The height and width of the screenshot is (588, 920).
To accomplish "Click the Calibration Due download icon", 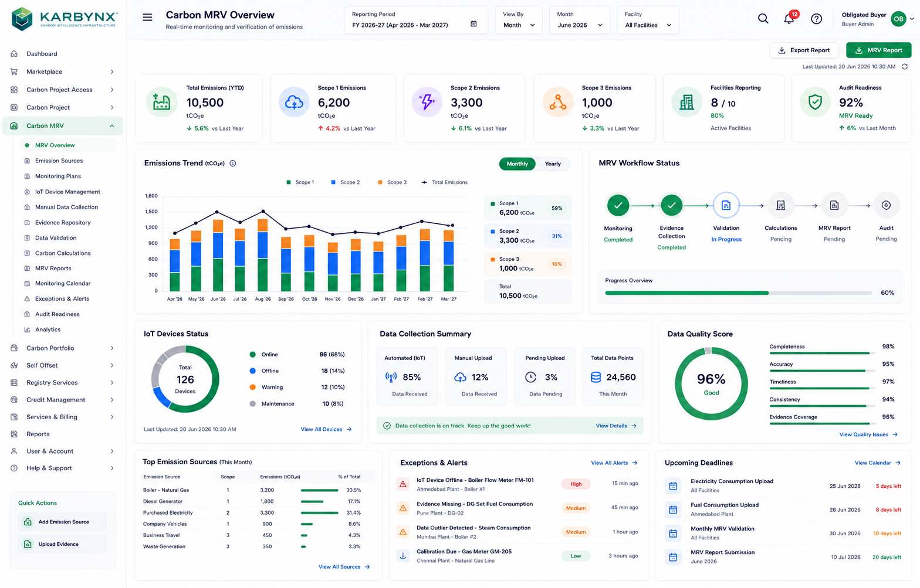I will [x=403, y=556].
